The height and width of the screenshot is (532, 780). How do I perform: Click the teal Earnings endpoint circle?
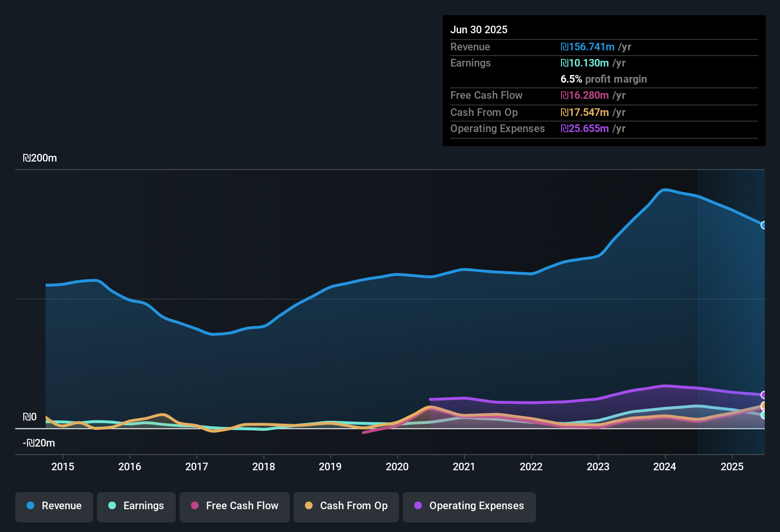click(x=763, y=416)
